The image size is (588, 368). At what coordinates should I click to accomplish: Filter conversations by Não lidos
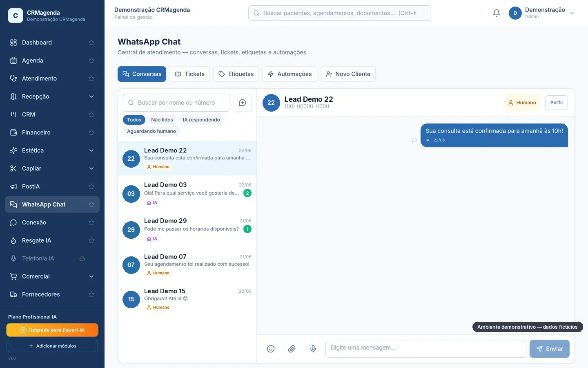click(162, 120)
